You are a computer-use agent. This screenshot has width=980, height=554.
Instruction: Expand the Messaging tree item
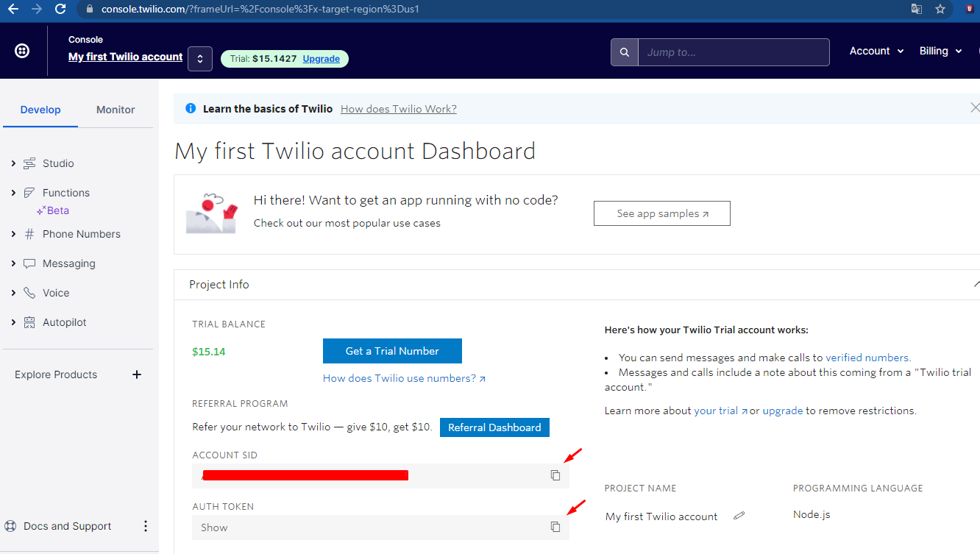click(13, 263)
